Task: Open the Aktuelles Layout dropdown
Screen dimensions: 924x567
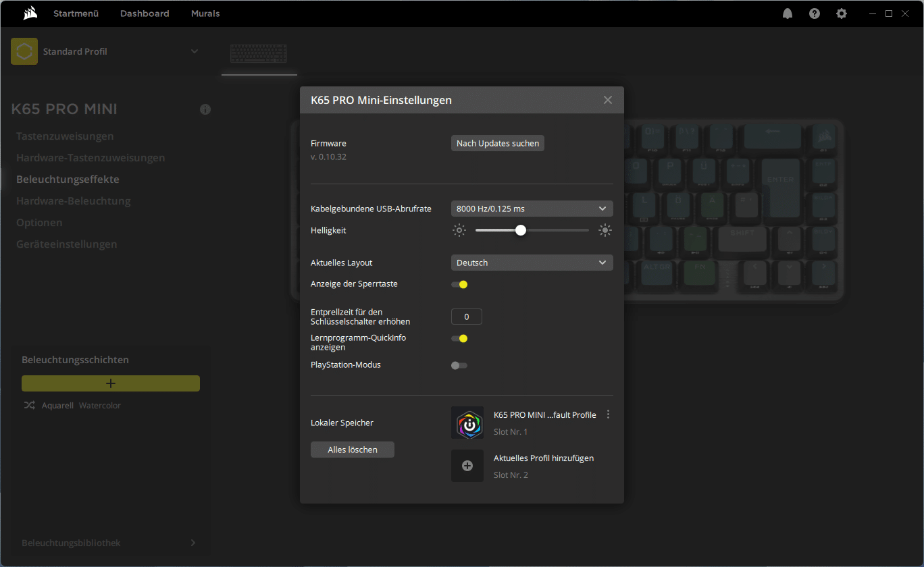Action: click(532, 263)
